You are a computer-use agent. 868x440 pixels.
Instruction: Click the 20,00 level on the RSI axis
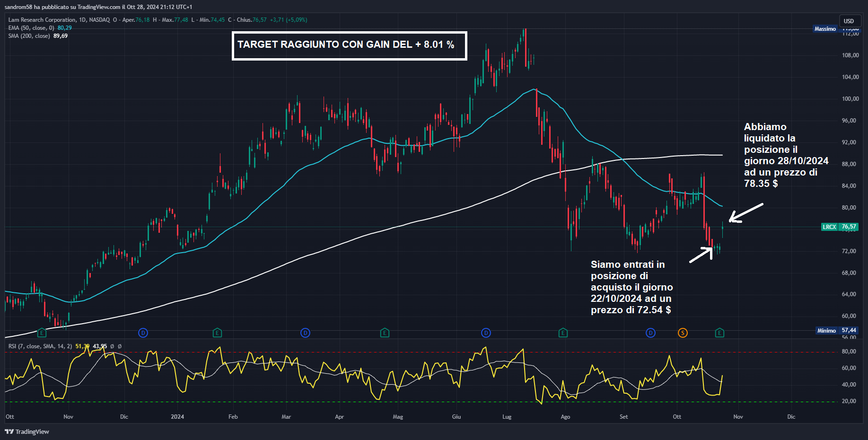(849, 401)
